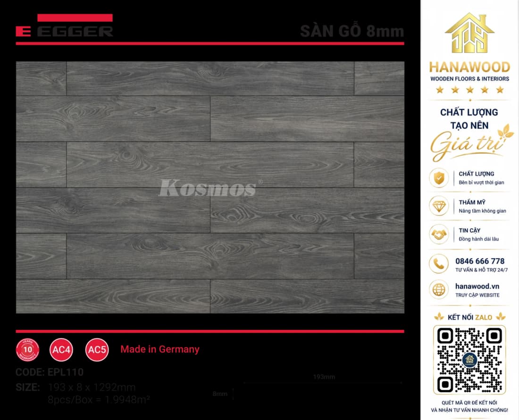519x420 pixels.
Task: Click the "8pcs/Box = 1.9948m²" text
Action: click(x=99, y=400)
